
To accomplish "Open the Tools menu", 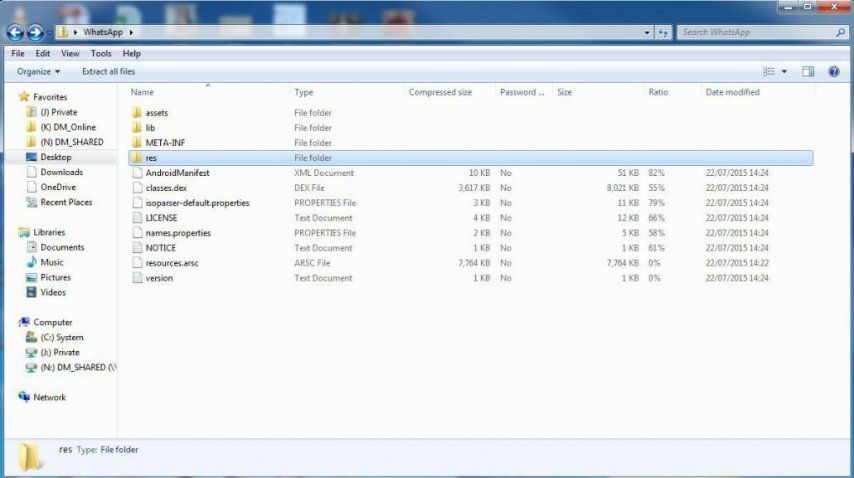I will tap(101, 53).
